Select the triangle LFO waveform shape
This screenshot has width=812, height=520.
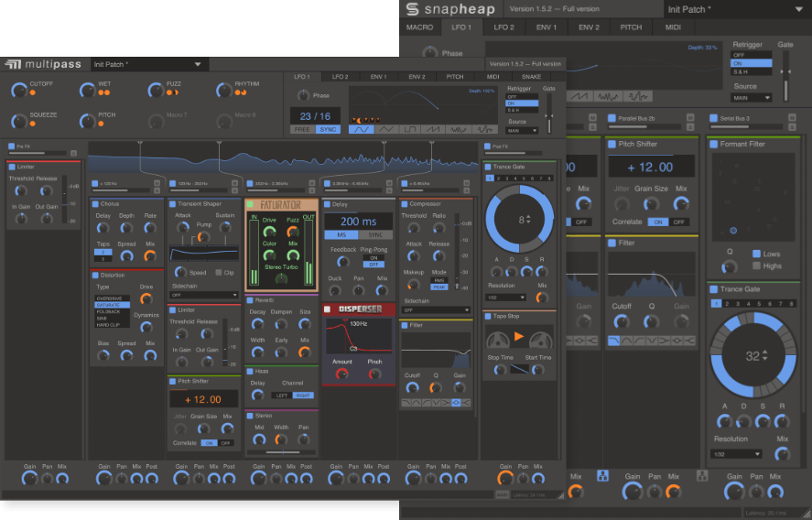pos(386,129)
